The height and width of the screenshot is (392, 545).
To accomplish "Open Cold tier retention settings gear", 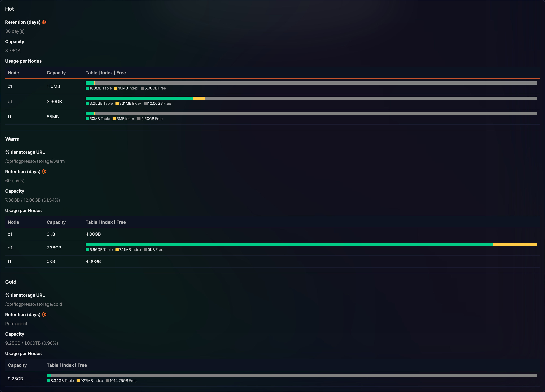I will point(44,314).
